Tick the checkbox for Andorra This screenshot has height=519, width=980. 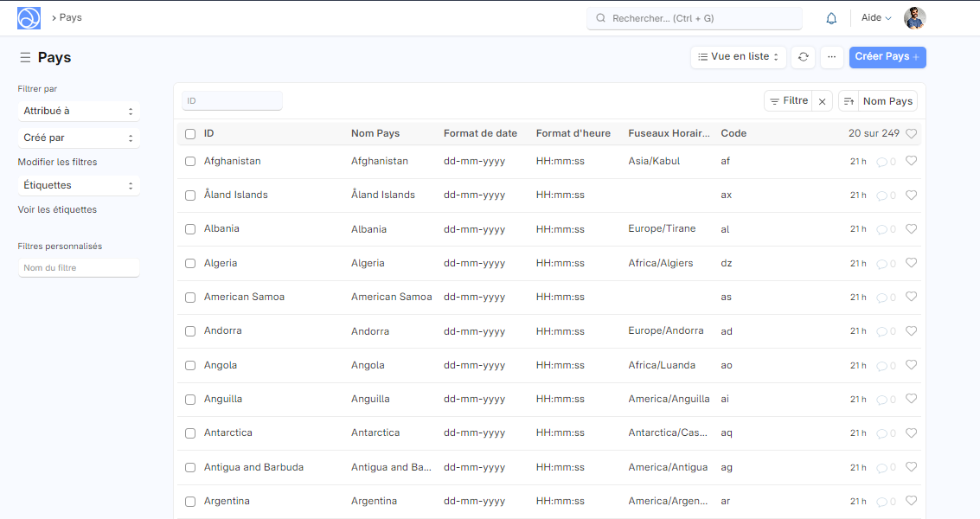point(190,331)
